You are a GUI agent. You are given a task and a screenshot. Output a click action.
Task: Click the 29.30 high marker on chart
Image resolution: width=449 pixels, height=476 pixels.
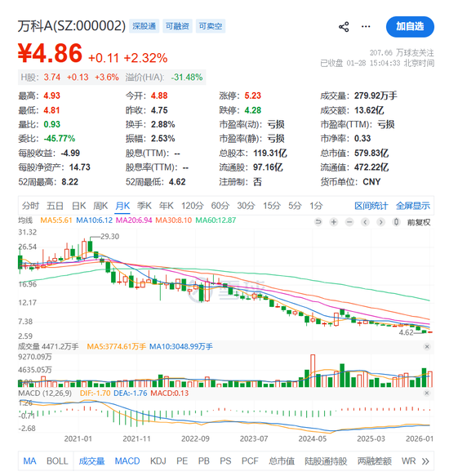[109, 236]
